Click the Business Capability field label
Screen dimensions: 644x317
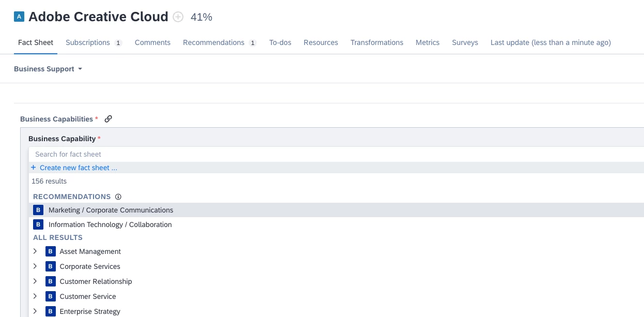(62, 139)
